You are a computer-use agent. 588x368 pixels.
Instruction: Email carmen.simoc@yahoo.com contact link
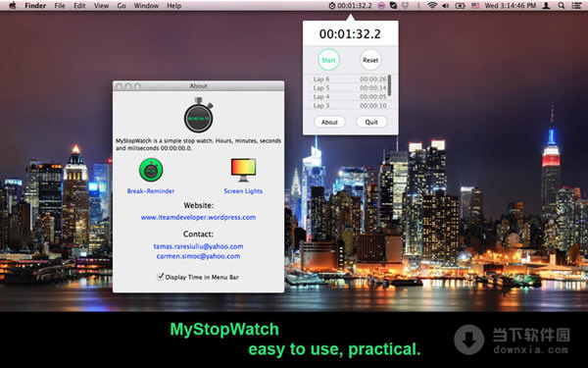pyautogui.click(x=198, y=256)
